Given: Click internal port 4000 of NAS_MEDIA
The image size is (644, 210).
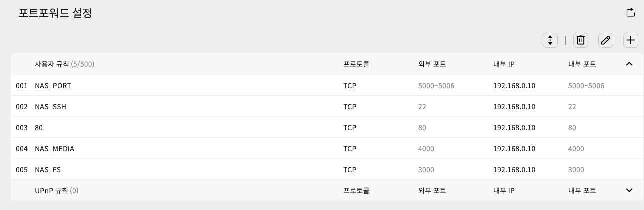Looking at the screenshot, I should tap(576, 149).
